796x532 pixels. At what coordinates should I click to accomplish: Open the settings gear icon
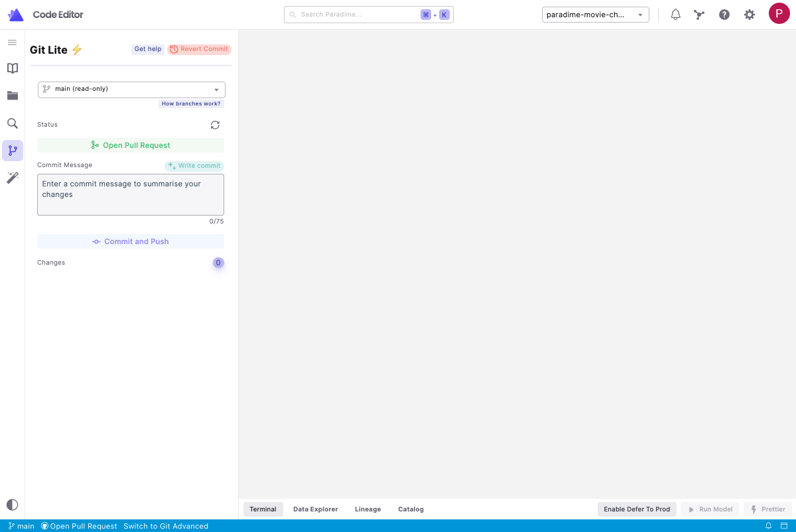click(x=749, y=15)
